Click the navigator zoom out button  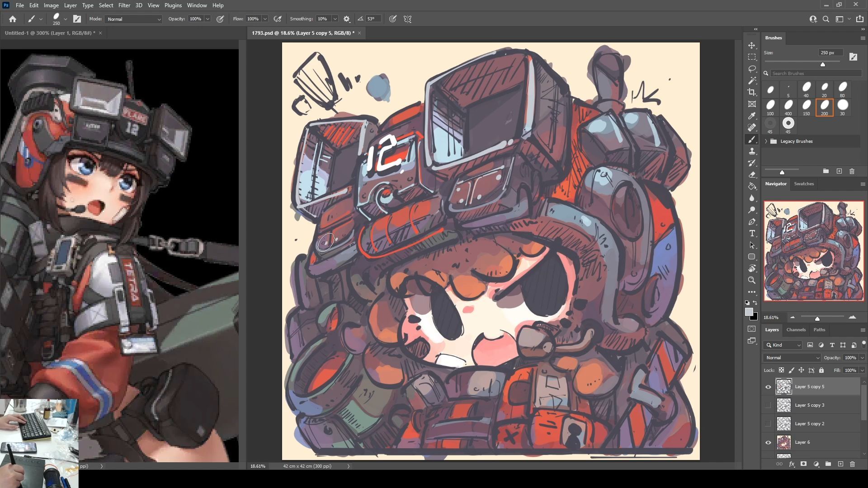(793, 317)
